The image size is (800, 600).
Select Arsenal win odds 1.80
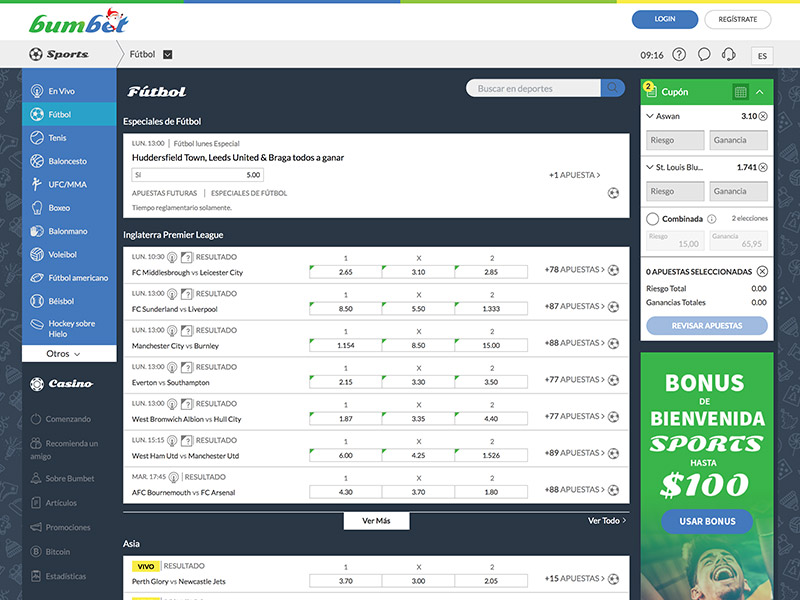(491, 492)
